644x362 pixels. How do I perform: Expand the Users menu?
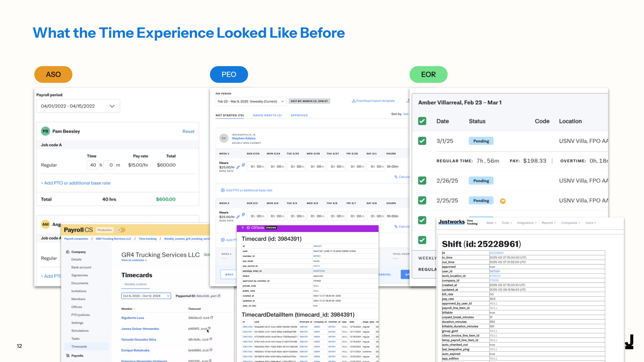coord(590,223)
